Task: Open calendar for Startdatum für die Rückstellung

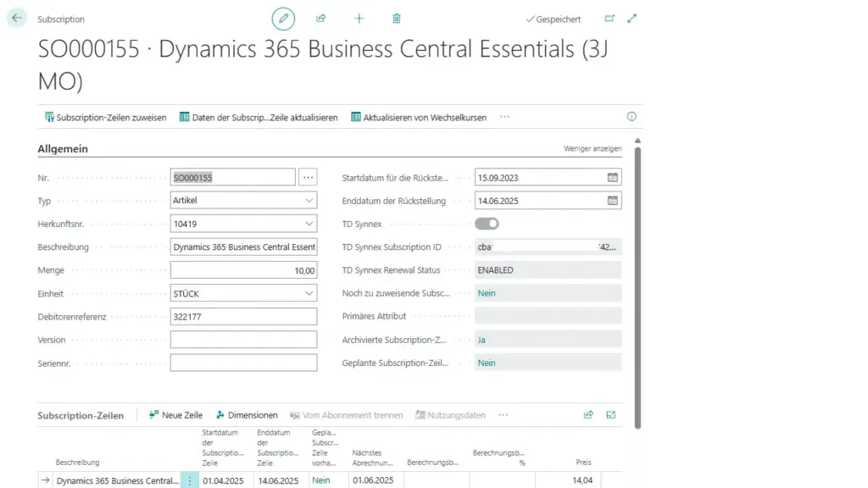Action: pos(612,178)
